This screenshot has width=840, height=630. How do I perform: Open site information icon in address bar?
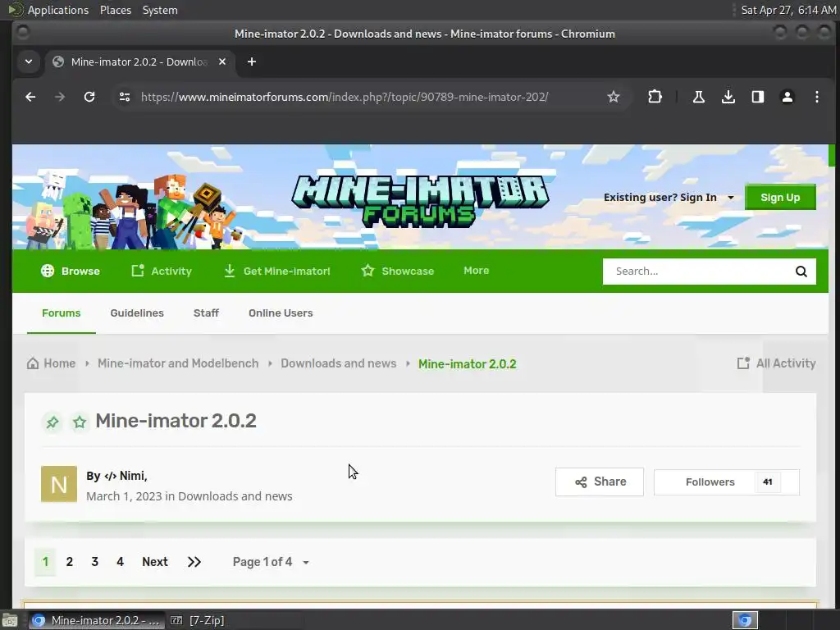click(125, 97)
